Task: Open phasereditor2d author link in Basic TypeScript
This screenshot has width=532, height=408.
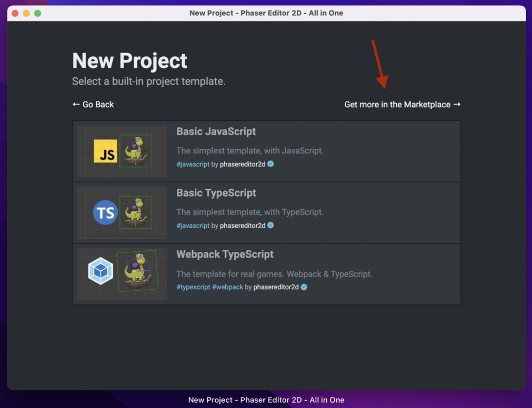Action: pos(243,226)
